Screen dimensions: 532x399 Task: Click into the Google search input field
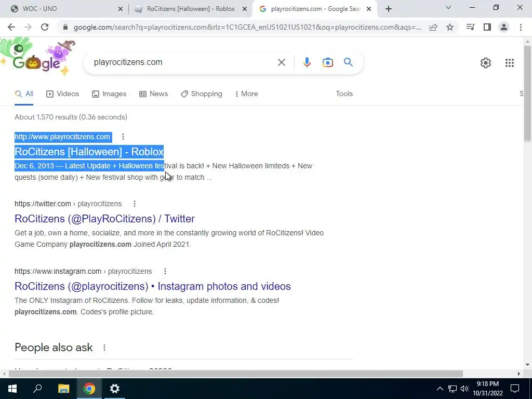(183, 62)
